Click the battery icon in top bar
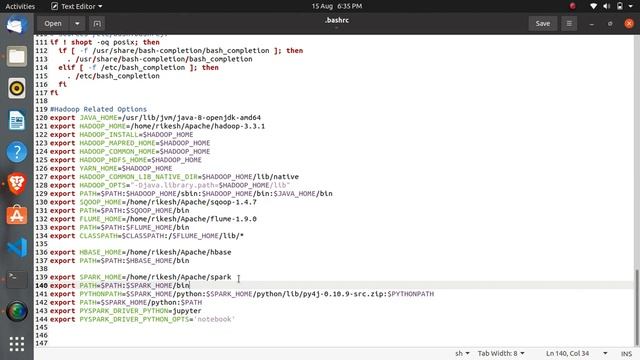Screen dimensions: 640x360 click(620, 6)
